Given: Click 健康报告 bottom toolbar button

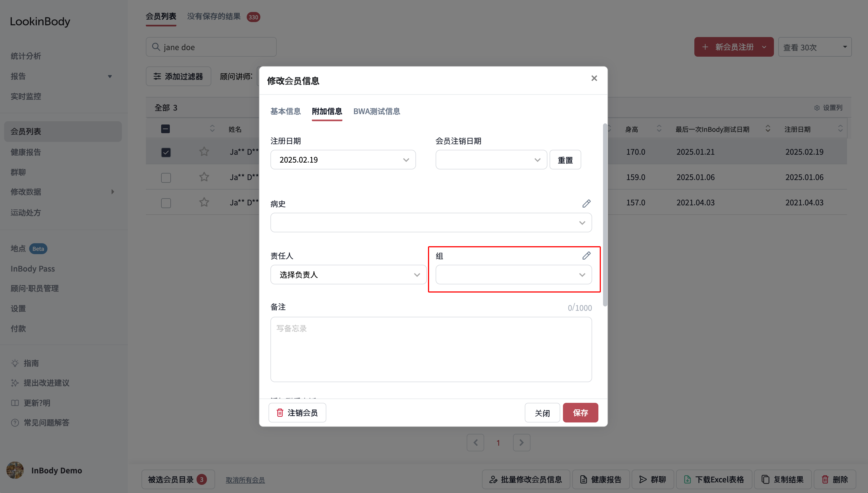Looking at the screenshot, I should point(601,479).
